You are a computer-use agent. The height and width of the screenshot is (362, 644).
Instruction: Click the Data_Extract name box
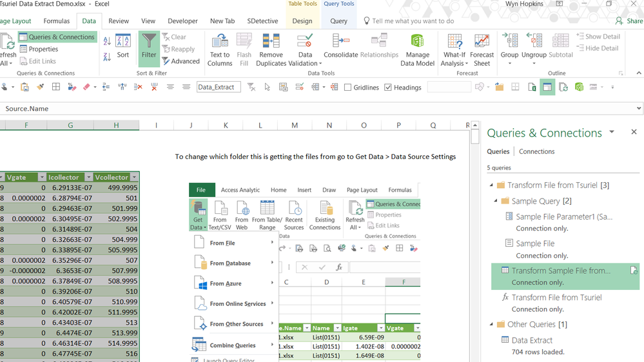click(219, 87)
